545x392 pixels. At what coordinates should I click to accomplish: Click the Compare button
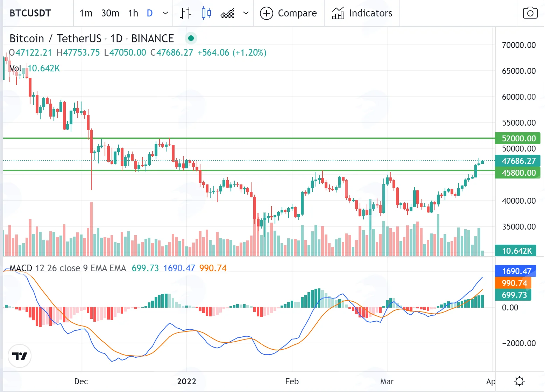[x=289, y=13]
